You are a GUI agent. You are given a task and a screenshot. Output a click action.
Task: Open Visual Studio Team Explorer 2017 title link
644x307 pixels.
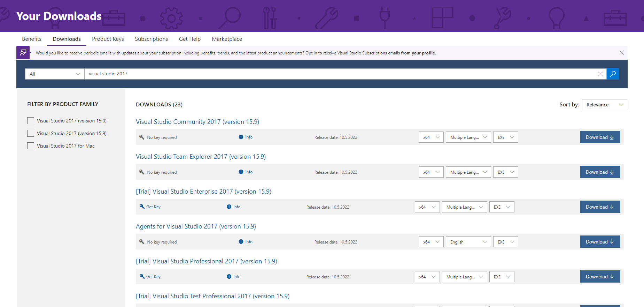(201, 157)
